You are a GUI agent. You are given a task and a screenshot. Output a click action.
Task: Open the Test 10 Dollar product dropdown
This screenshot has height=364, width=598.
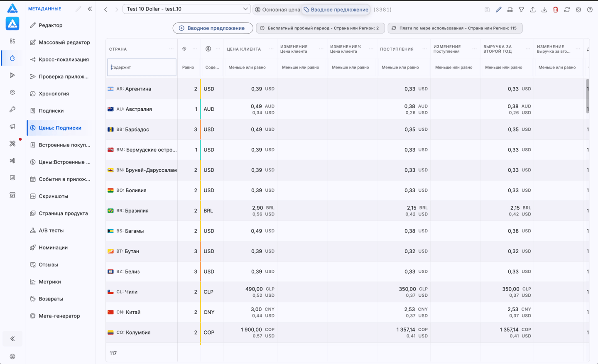tap(186, 9)
